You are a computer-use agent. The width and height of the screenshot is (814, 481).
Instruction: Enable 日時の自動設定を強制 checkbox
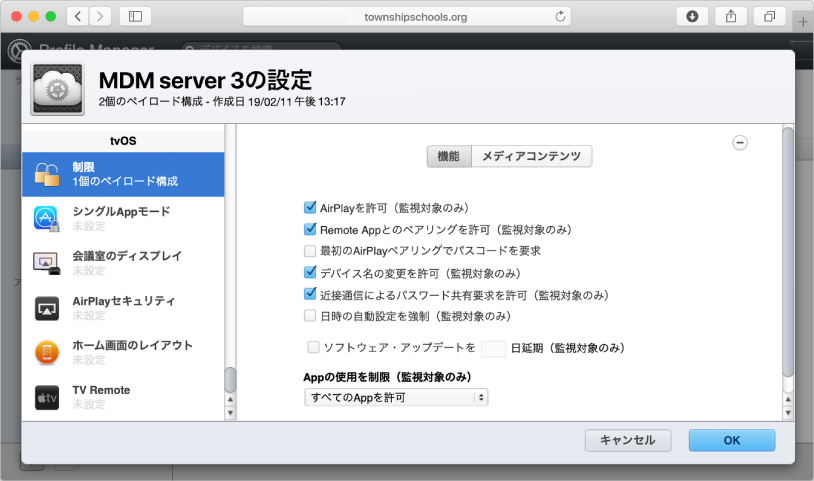310,315
